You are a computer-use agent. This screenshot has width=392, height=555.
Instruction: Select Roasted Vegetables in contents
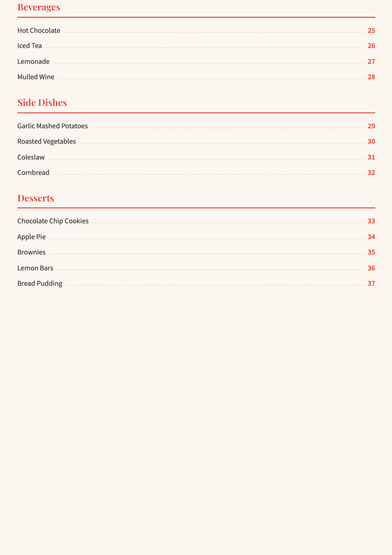196,141
